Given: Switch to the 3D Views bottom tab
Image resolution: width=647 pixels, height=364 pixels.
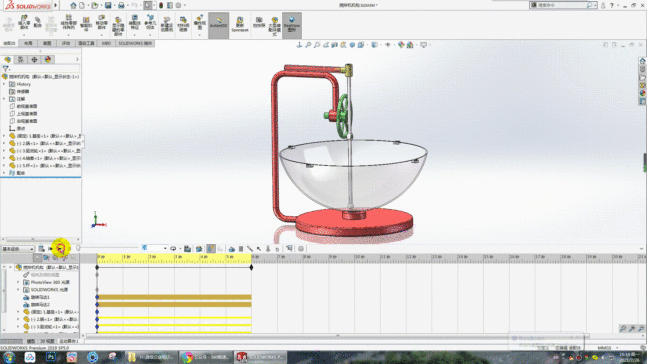Looking at the screenshot, I should pos(47,341).
